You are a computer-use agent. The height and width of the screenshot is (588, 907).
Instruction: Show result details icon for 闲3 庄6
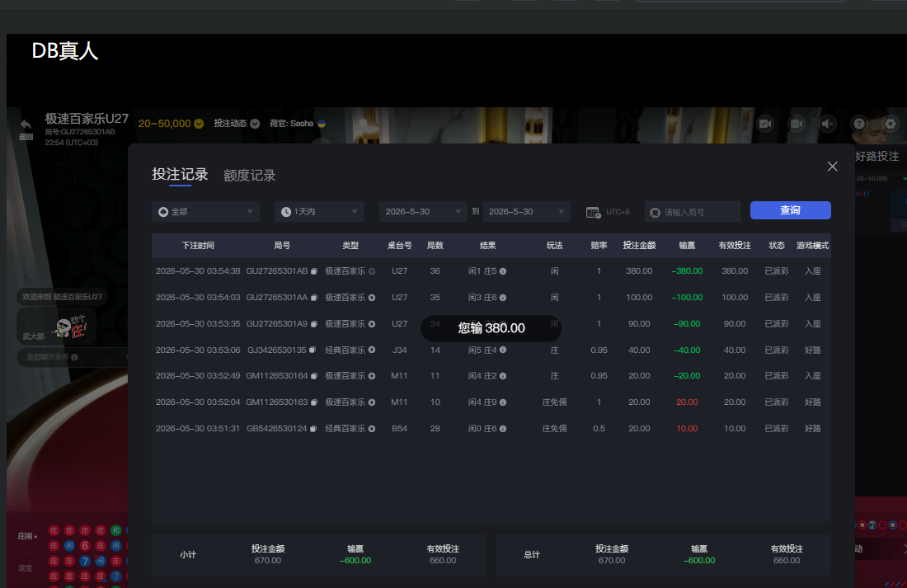point(503,298)
